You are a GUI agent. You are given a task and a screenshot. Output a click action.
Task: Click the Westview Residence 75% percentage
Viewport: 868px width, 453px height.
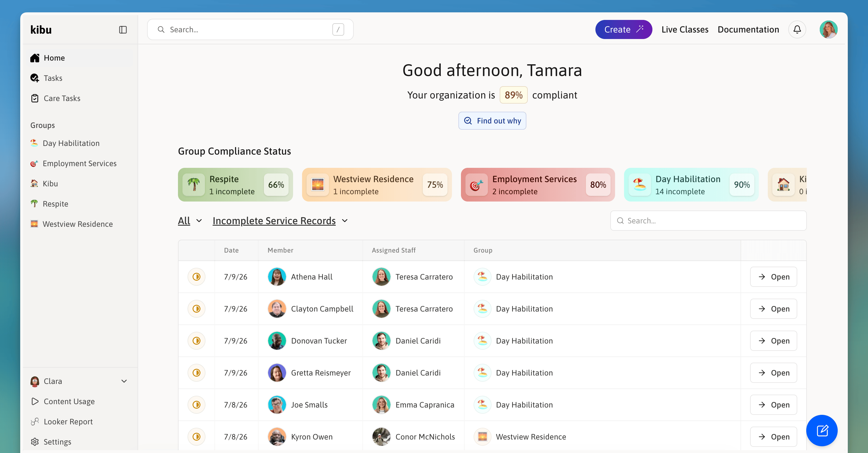[435, 185]
